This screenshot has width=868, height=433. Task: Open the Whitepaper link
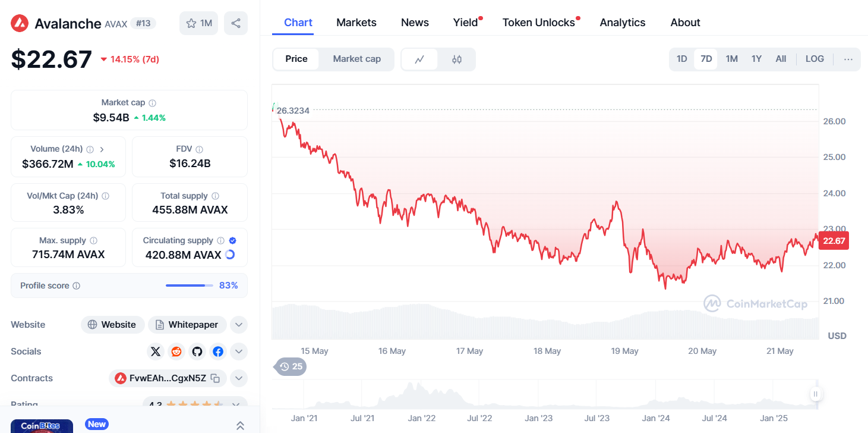tap(187, 325)
